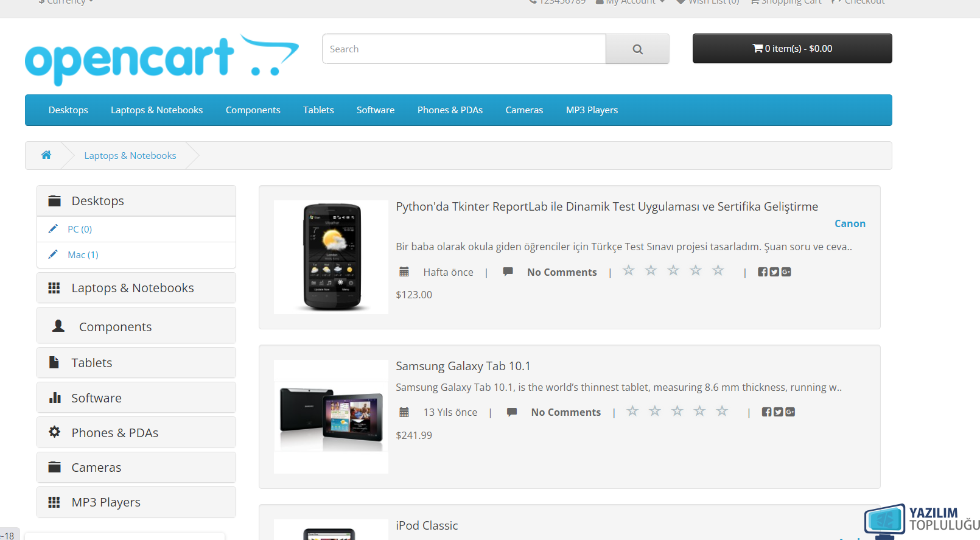Share the Python product on Twitter
The width and height of the screenshot is (980, 540).
(x=774, y=272)
